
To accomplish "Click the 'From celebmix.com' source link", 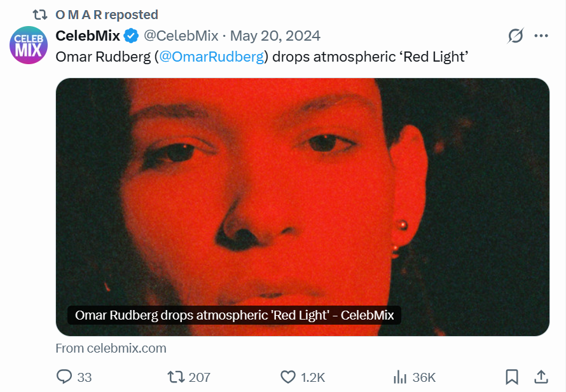I will (x=111, y=348).
